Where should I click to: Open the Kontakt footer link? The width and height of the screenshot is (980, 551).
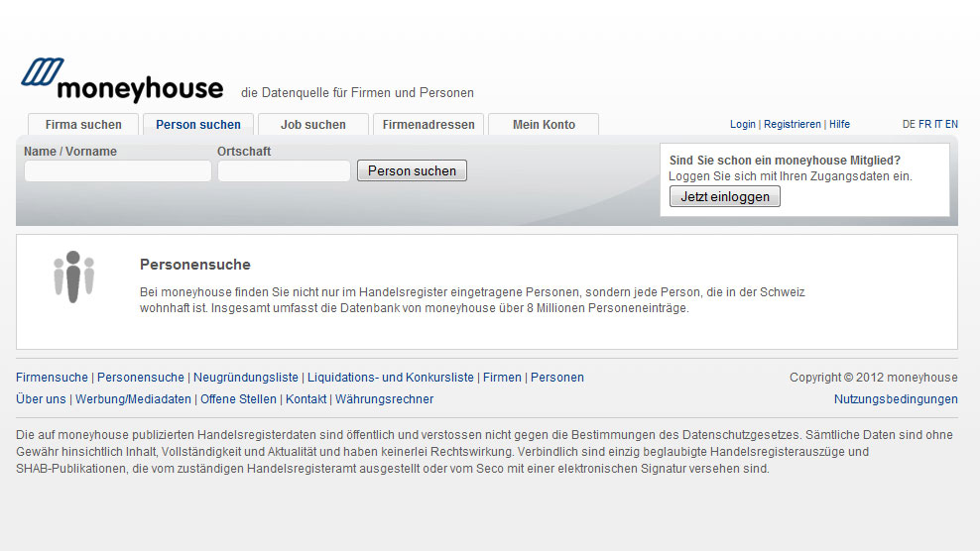(x=306, y=399)
